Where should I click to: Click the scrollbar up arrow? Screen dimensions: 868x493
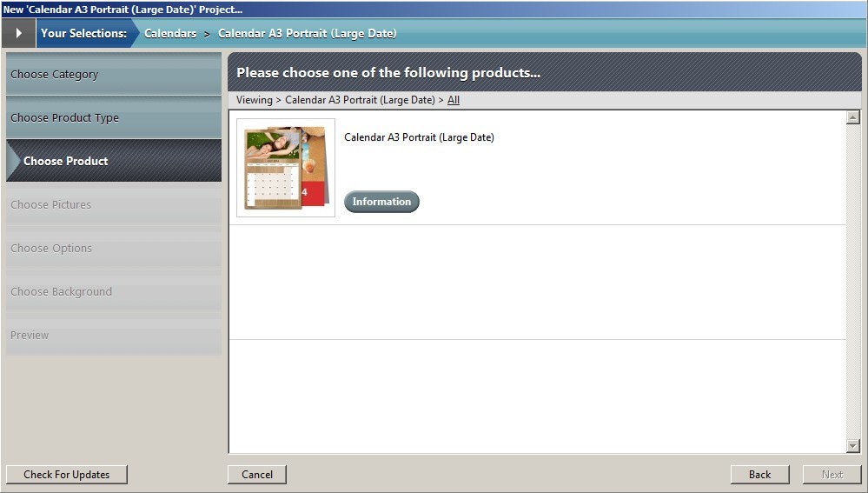(x=852, y=117)
